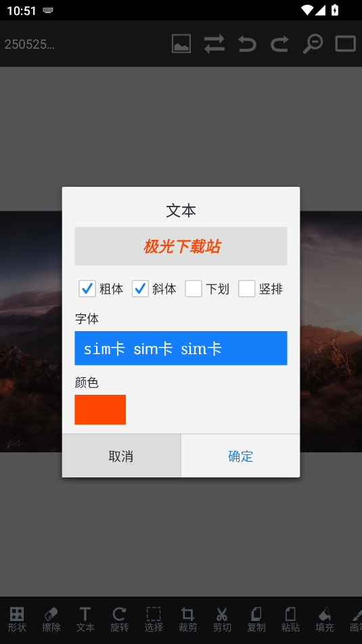The image size is (362, 644).
Task: Uncheck the 斜体 italic checkbox
Action: click(140, 288)
